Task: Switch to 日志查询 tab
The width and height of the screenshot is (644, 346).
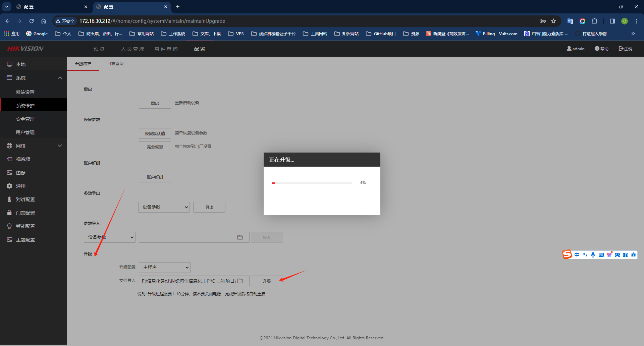Action: point(115,63)
